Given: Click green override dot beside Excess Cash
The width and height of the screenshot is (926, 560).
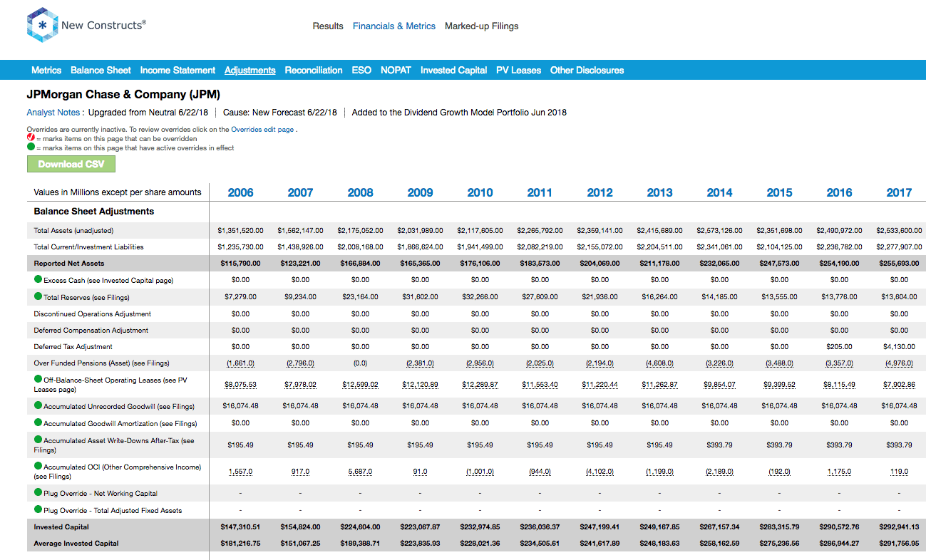Looking at the screenshot, I should (38, 280).
